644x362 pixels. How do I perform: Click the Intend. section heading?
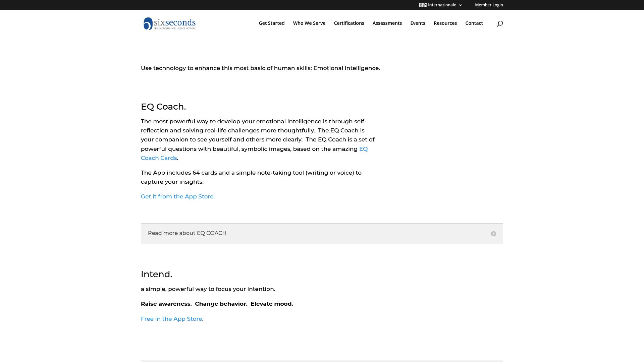point(156,275)
